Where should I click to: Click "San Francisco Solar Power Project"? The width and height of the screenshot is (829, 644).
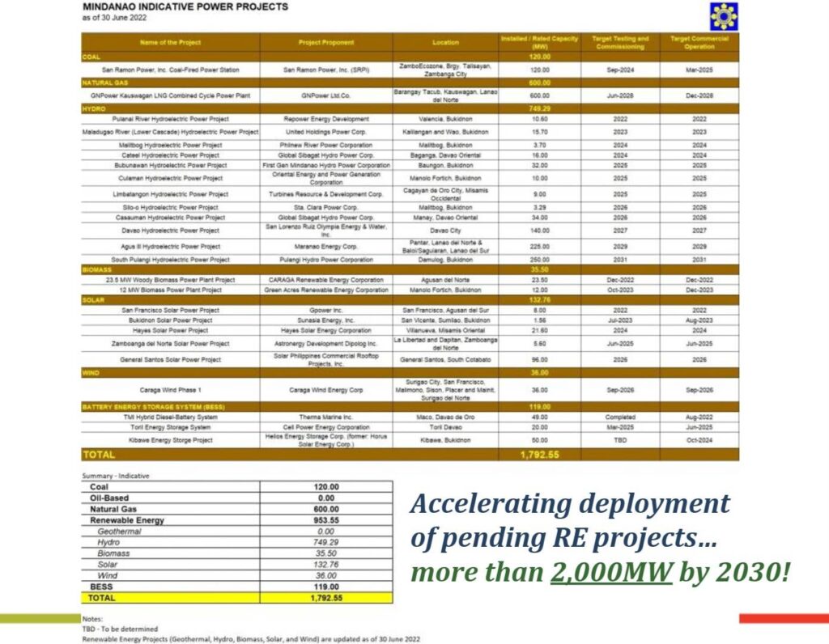170,311
